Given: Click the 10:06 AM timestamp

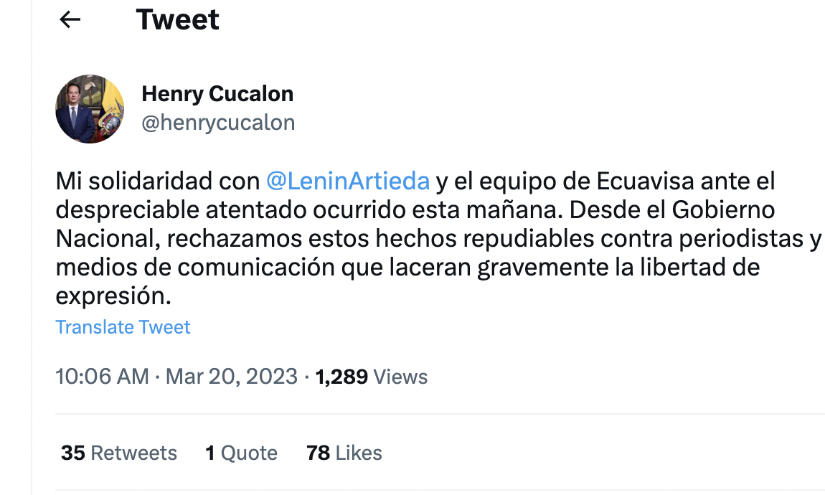Looking at the screenshot, I should 102,377.
